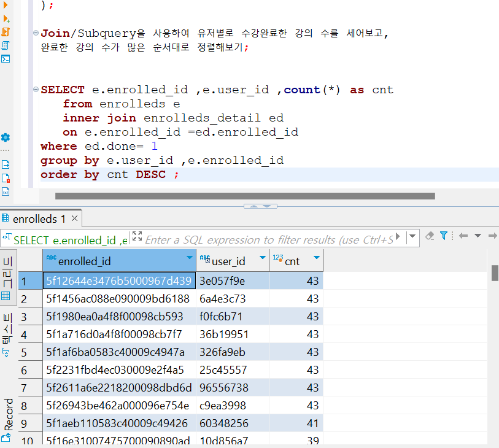Click user_id cell 96556738
Image resolution: width=499 pixels, height=448 pixels.
click(x=233, y=388)
